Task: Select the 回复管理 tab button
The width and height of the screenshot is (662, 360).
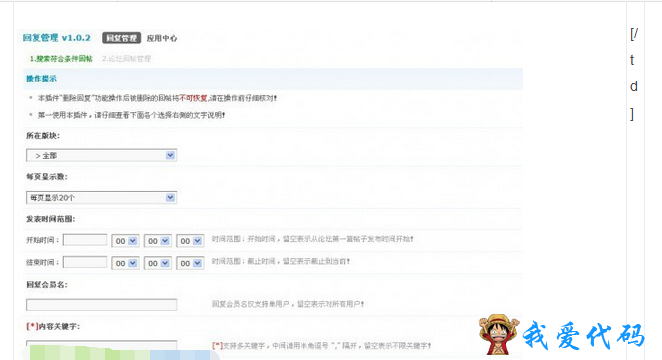Action: point(122,38)
